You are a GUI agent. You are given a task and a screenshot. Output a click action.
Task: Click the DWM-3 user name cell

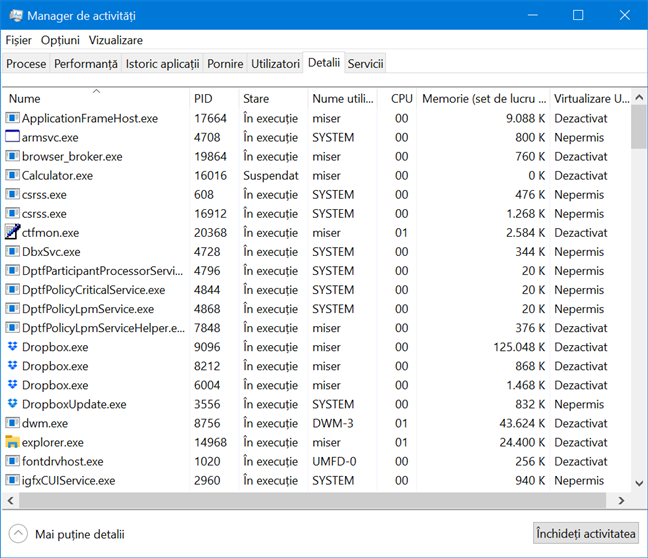click(x=333, y=423)
